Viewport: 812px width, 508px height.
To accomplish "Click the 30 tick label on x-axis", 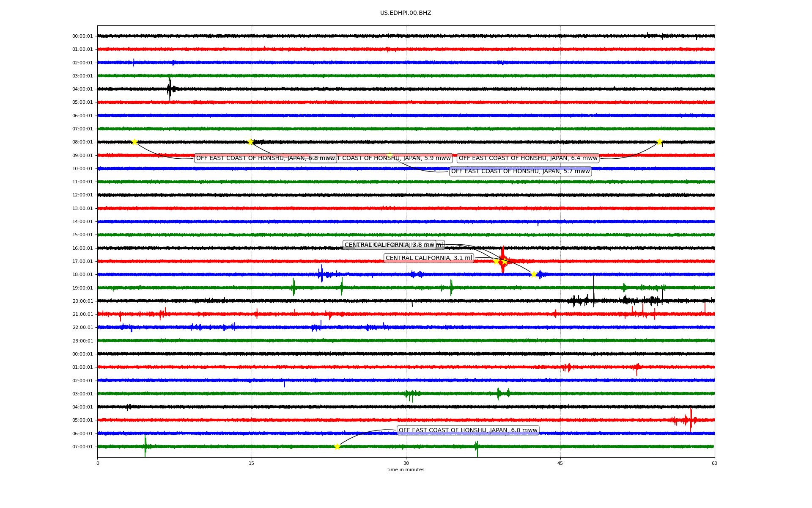I will 406,464.
